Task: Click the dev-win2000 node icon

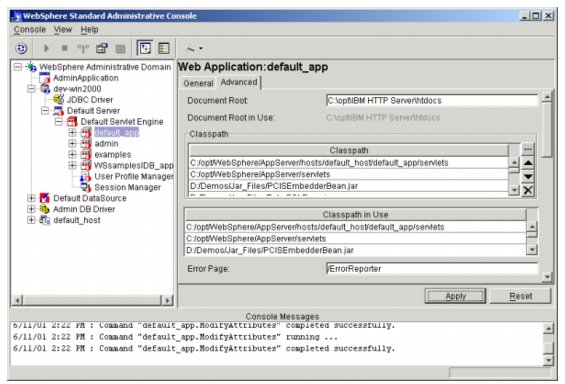Action: click(45, 89)
